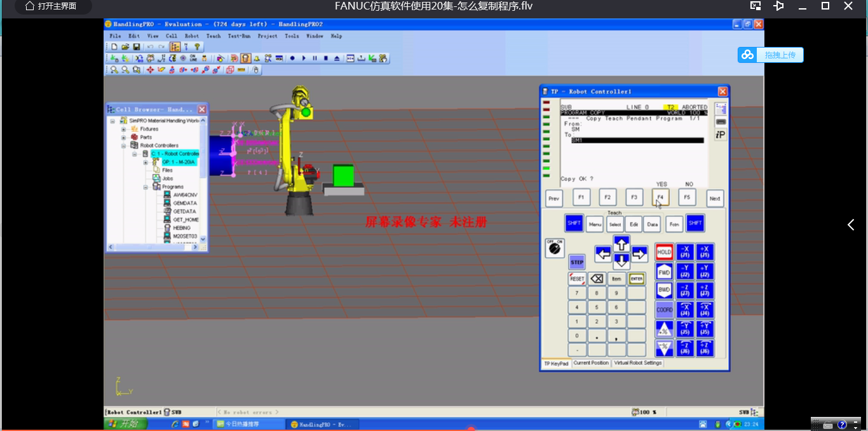Click the iP button on teach pendant
The width and height of the screenshot is (868, 431).
(x=721, y=135)
